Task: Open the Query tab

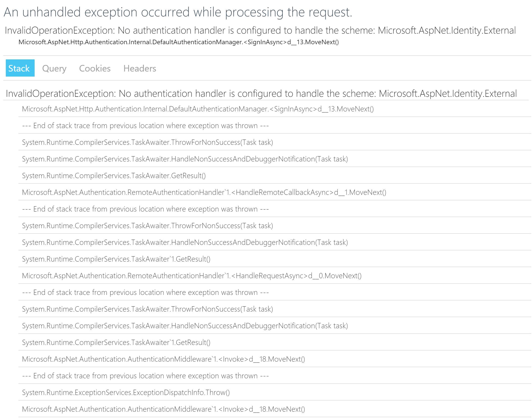Action: coord(54,68)
